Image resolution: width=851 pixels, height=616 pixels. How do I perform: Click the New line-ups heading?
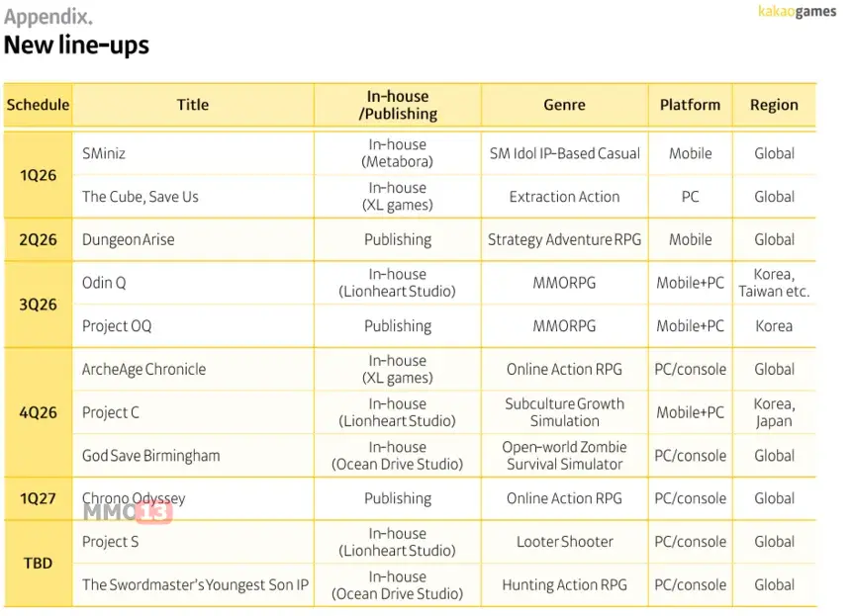(76, 45)
